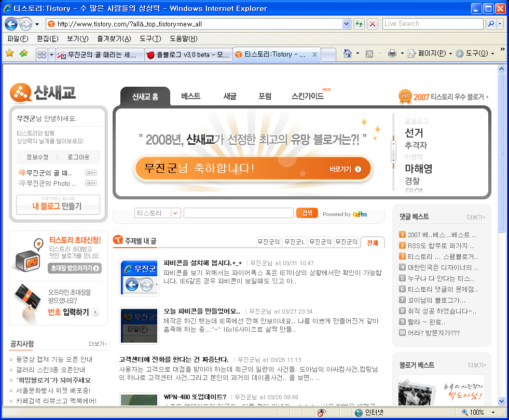Image resolution: width=509 pixels, height=420 pixels.
Task: Open the search provider dropdown arrow
Action: (x=500, y=24)
